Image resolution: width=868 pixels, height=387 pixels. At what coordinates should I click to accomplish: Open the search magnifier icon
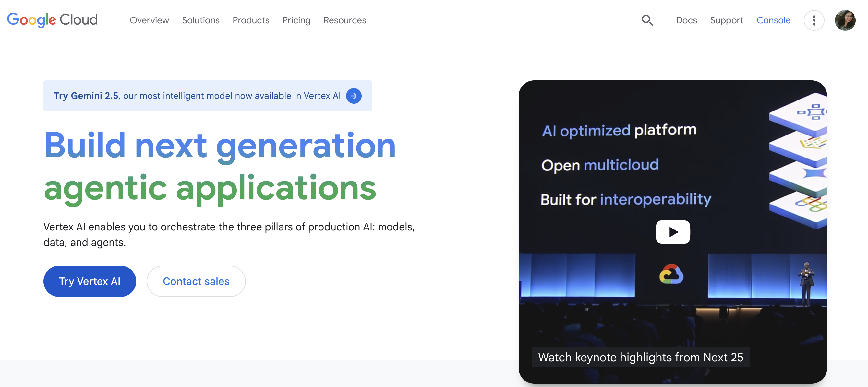pos(646,20)
